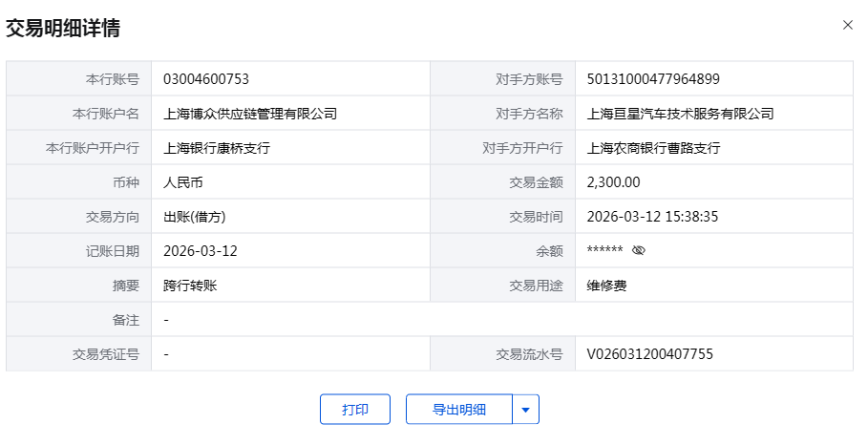Select the account name 上海博众供应链管理有限公司

pos(250,114)
